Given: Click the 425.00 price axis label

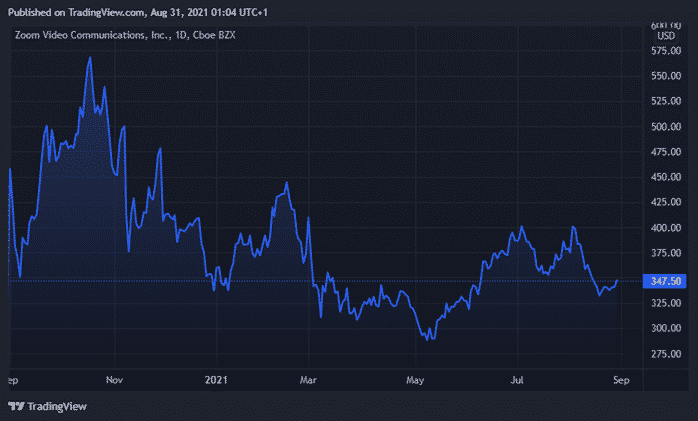Looking at the screenshot, I should tap(666, 202).
